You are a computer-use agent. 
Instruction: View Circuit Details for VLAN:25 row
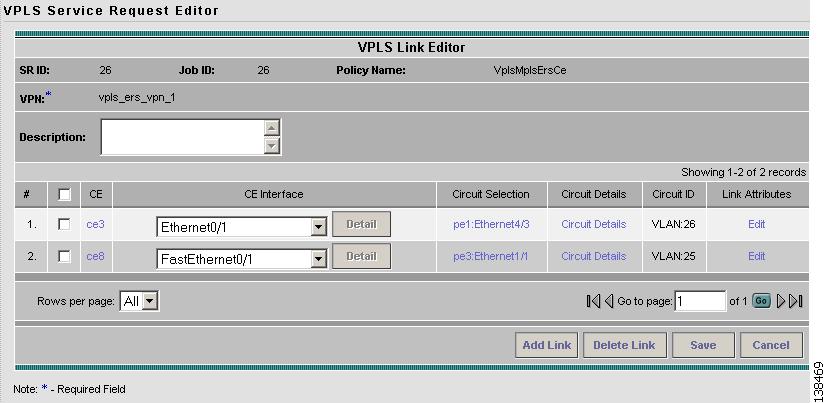click(594, 256)
